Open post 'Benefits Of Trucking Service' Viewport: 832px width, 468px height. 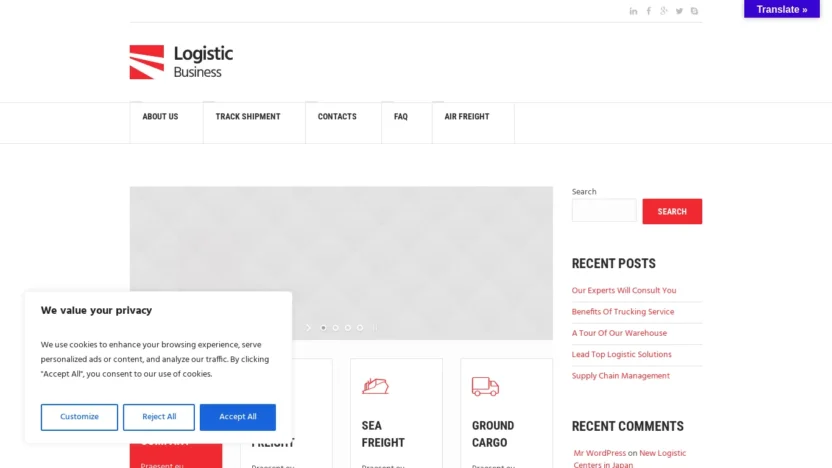[x=622, y=312]
